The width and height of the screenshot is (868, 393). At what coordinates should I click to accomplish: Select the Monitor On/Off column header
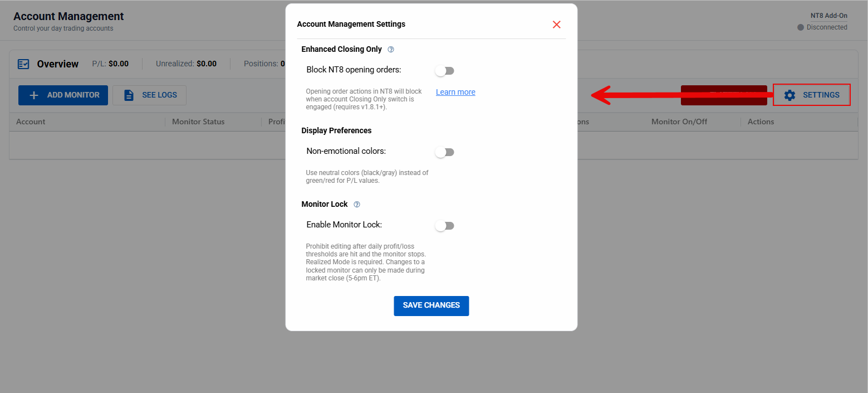[679, 122]
